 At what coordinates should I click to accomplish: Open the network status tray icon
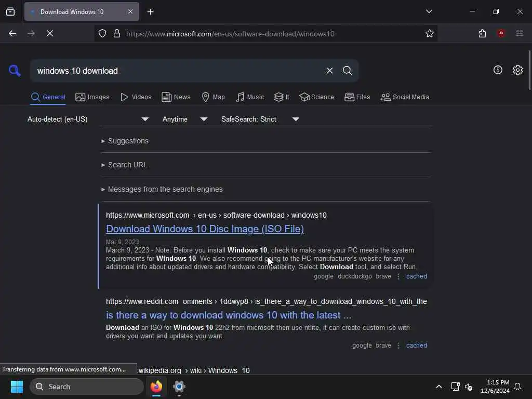[455, 387]
